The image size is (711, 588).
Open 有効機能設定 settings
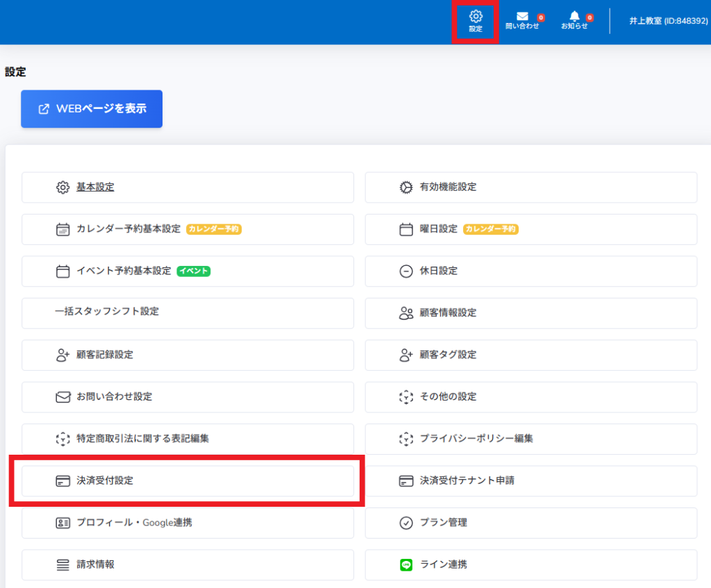(x=448, y=187)
